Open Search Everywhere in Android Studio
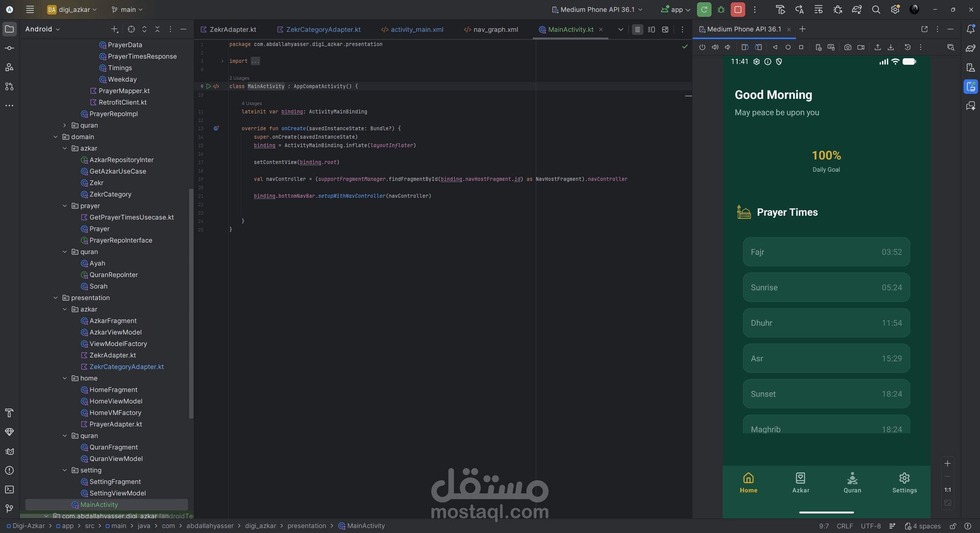 point(876,9)
